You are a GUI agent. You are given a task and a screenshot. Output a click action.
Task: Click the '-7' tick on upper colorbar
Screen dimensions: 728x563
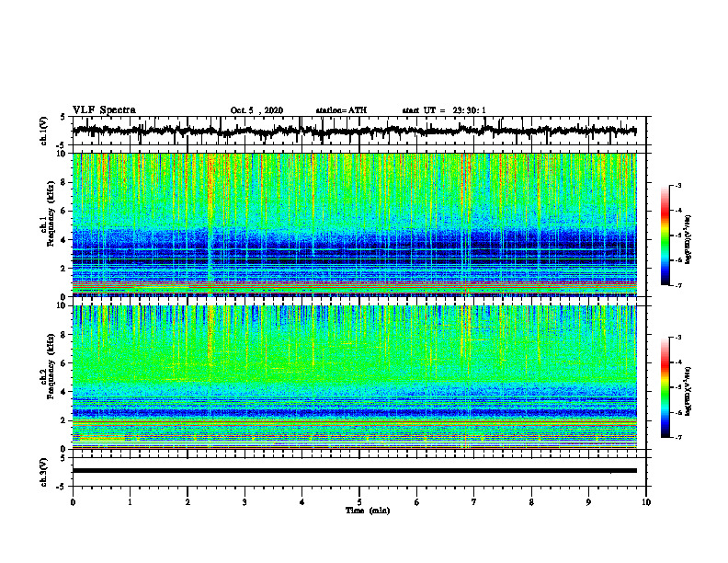pyautogui.click(x=677, y=286)
